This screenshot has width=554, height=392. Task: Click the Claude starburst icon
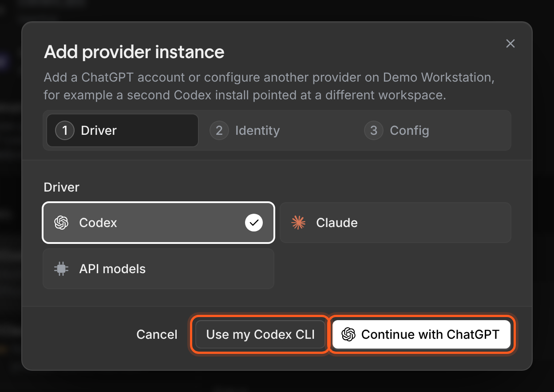(298, 223)
